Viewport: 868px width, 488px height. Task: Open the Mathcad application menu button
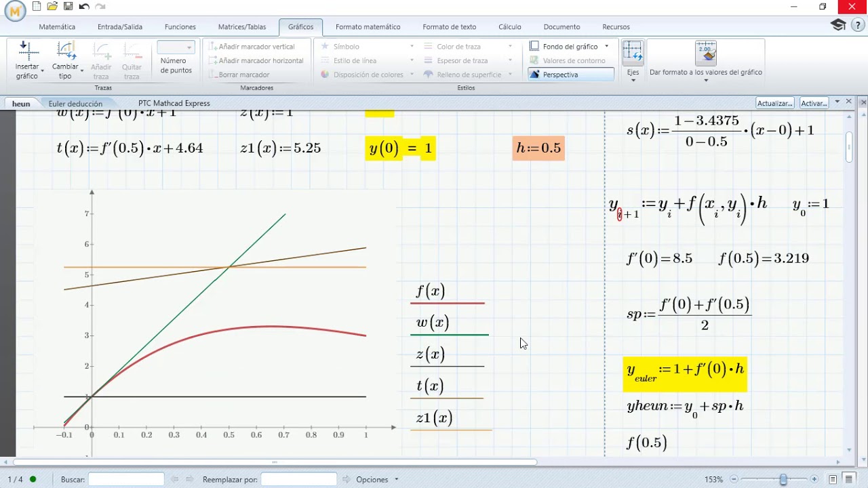[15, 9]
